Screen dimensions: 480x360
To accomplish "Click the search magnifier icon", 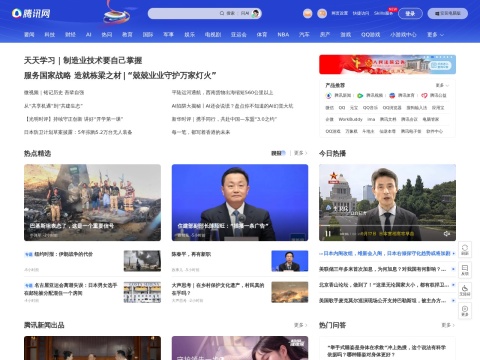I will [222, 13].
